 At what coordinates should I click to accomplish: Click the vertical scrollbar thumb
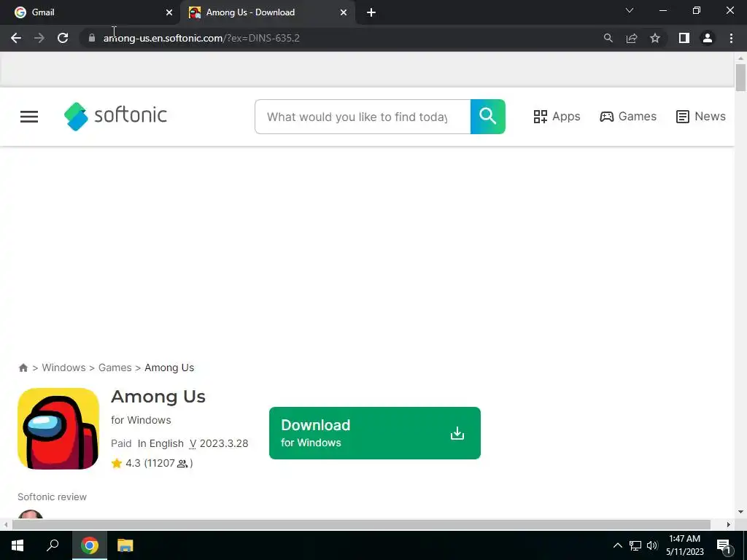pyautogui.click(x=740, y=77)
